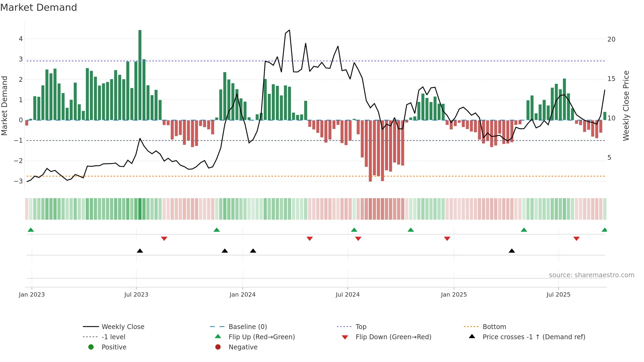Click the green flip-up marker around Oct 2024
This screenshot has height=362, width=644.
click(411, 230)
